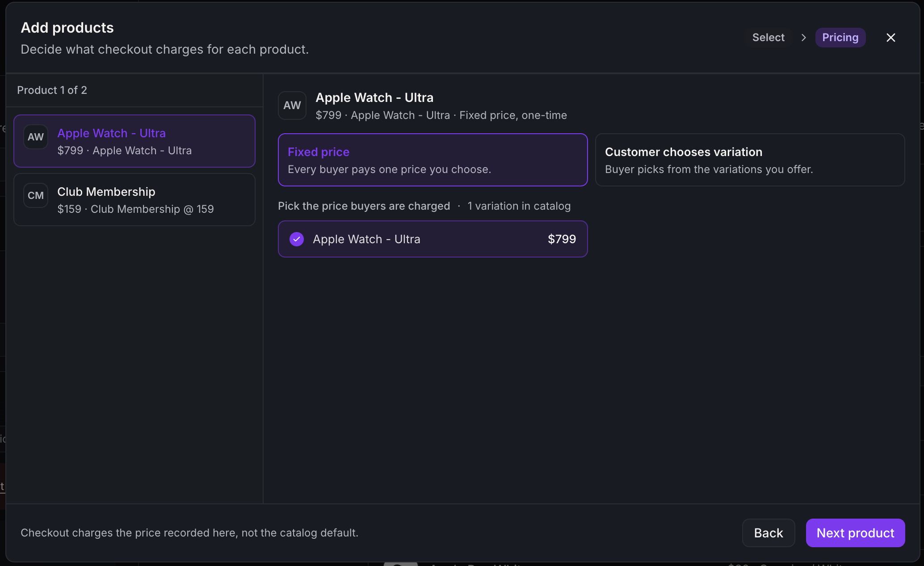924x566 pixels.
Task: Click the '$799' variation price
Action: tap(562, 239)
